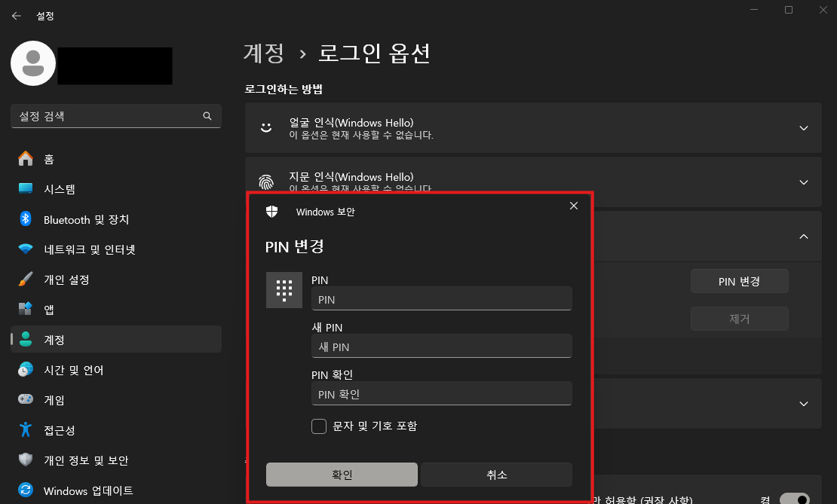837x504 pixels.
Task: Select 계정 in the sidebar
Action: coord(116,339)
